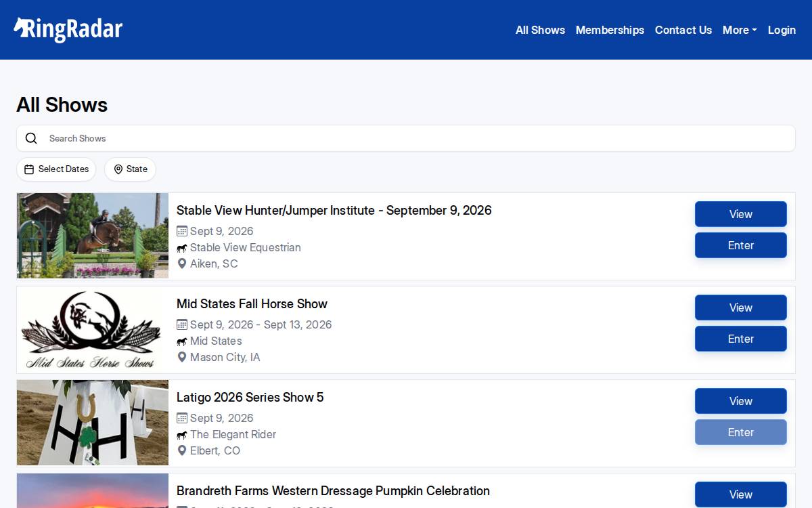Click the "Aiken, SC" location text
This screenshot has height=508, width=812.
[214, 264]
